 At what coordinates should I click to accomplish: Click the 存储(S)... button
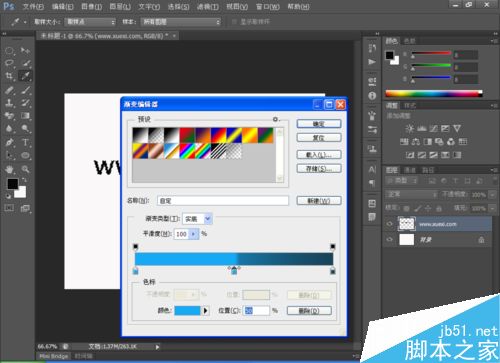click(319, 168)
